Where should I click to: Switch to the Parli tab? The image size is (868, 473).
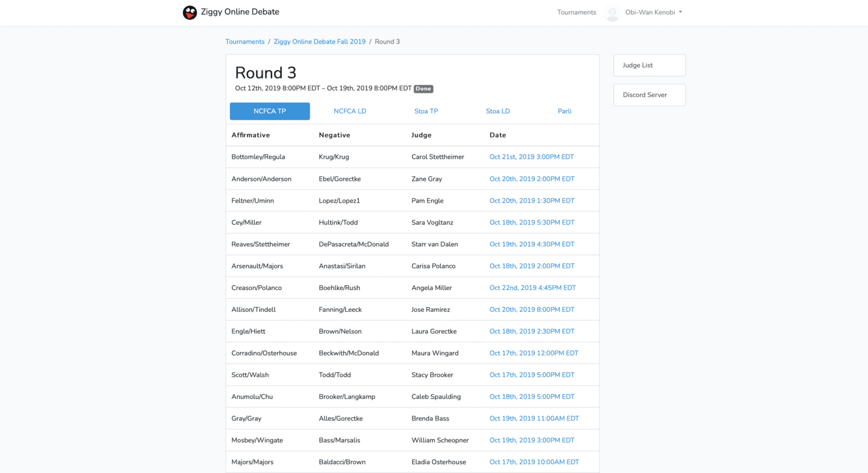point(565,111)
